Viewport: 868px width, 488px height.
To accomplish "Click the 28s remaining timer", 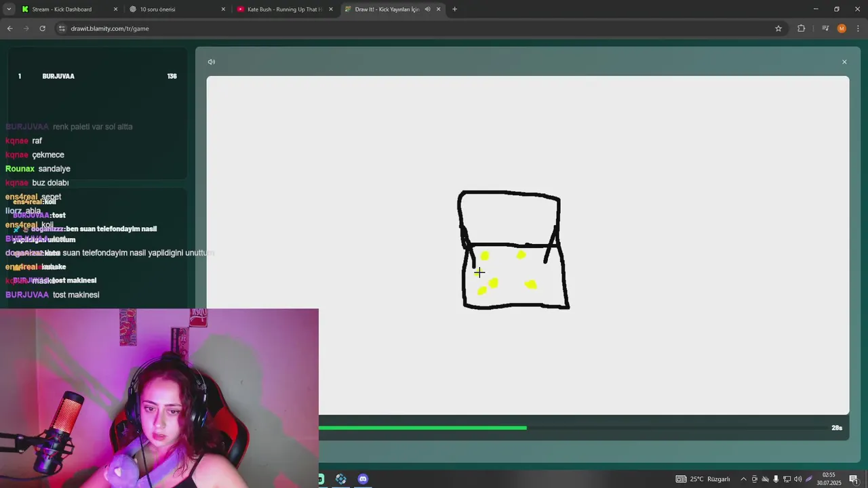I will point(837,428).
